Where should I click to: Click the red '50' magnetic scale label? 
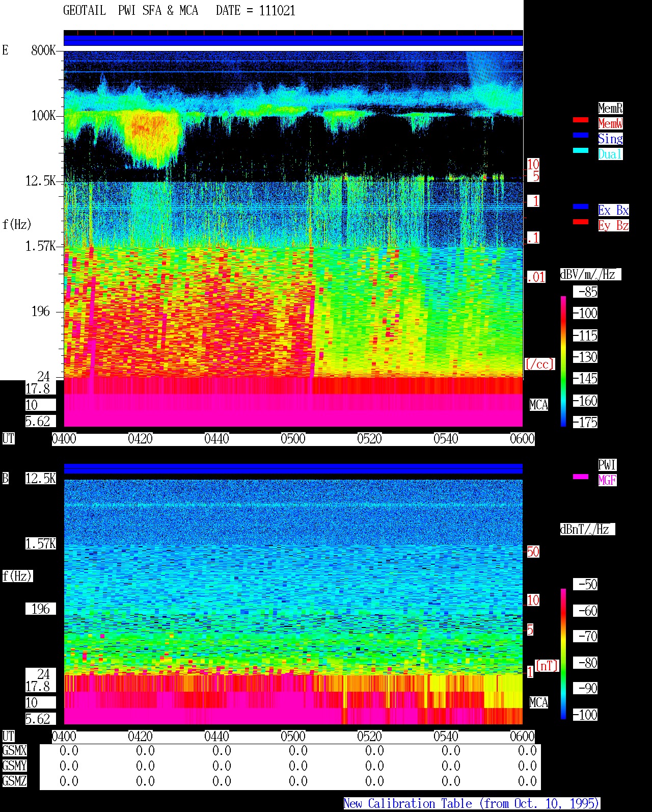(x=533, y=552)
